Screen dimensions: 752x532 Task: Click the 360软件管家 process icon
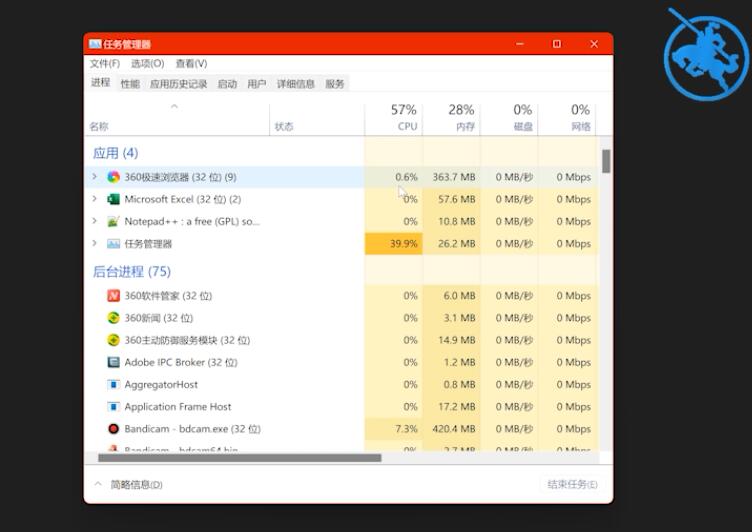click(x=114, y=296)
